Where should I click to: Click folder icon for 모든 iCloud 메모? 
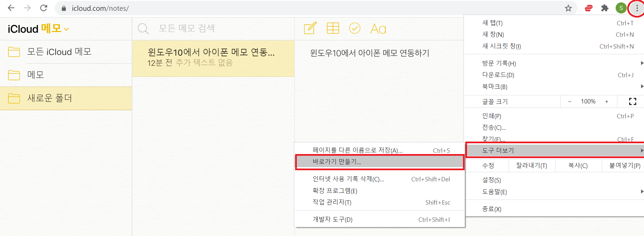(14, 52)
